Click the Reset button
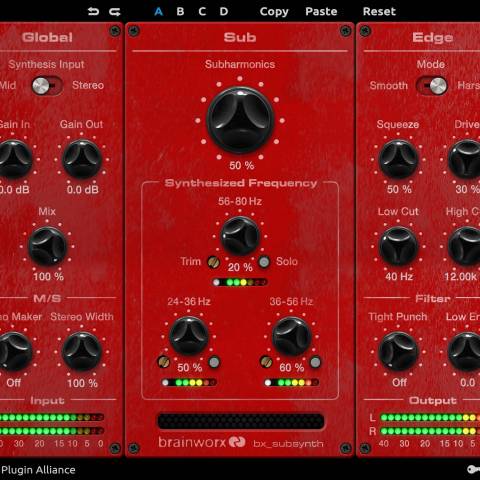Viewport: 480px width, 480px height. point(379,12)
